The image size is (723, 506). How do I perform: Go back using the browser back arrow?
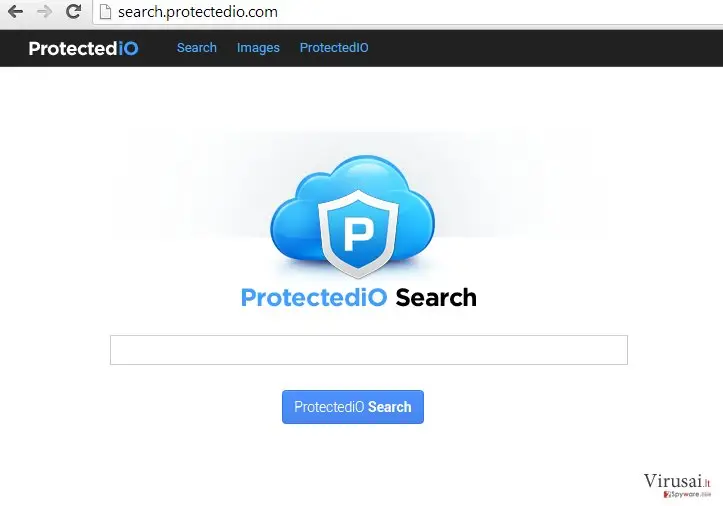coord(15,12)
